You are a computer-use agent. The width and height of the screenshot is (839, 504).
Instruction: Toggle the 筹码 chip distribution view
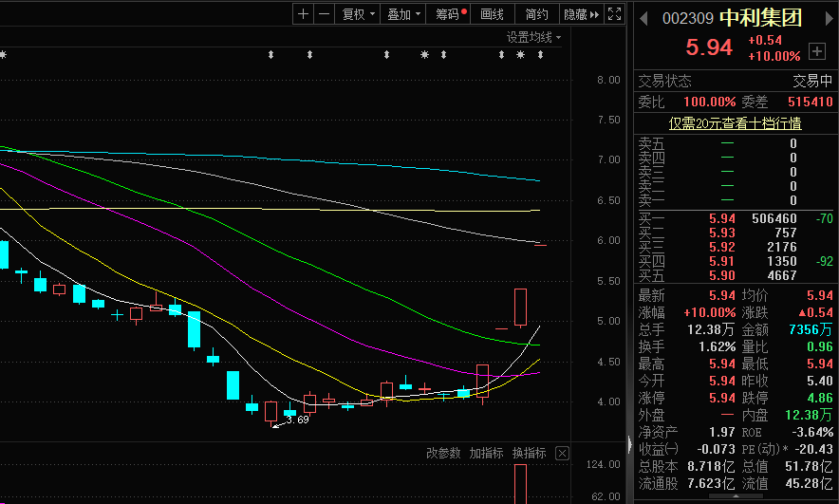click(x=451, y=14)
